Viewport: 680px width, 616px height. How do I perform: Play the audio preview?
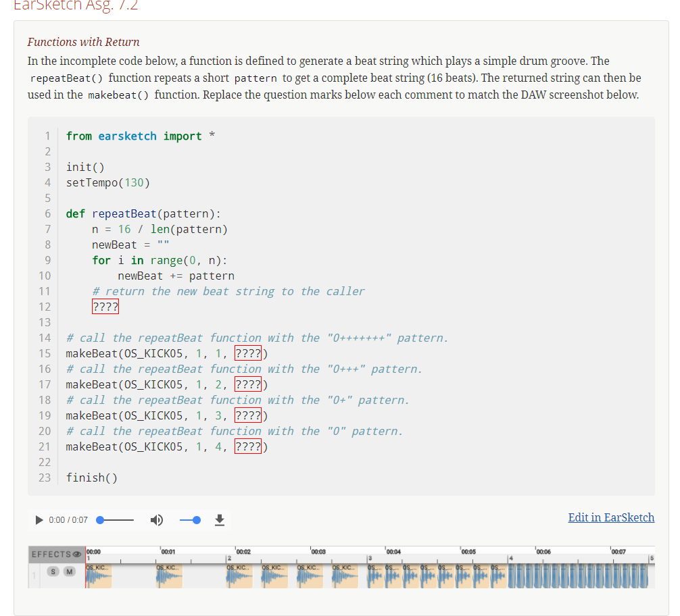coord(39,520)
